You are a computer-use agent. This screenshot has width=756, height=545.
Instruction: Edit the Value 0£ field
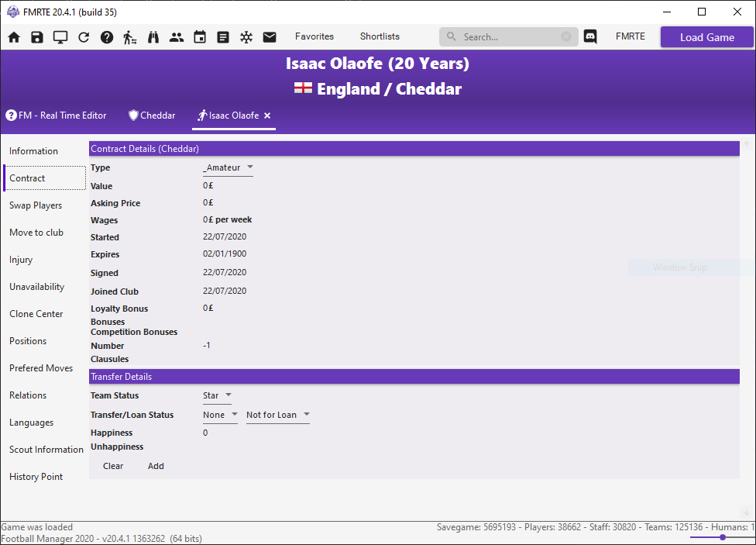208,186
